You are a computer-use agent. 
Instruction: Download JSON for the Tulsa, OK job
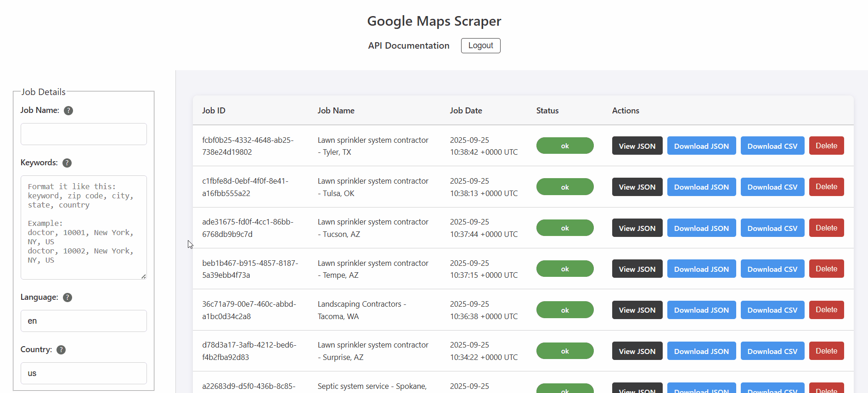pos(702,187)
